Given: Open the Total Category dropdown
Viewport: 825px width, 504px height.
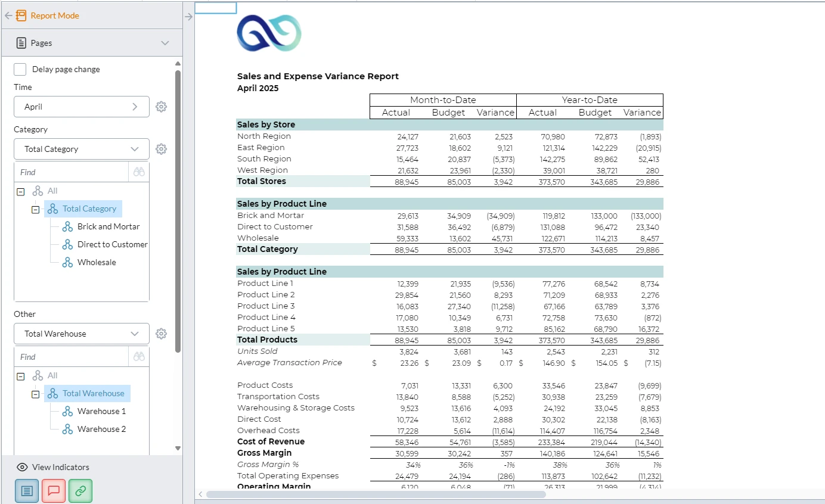Looking at the screenshot, I should 82,149.
